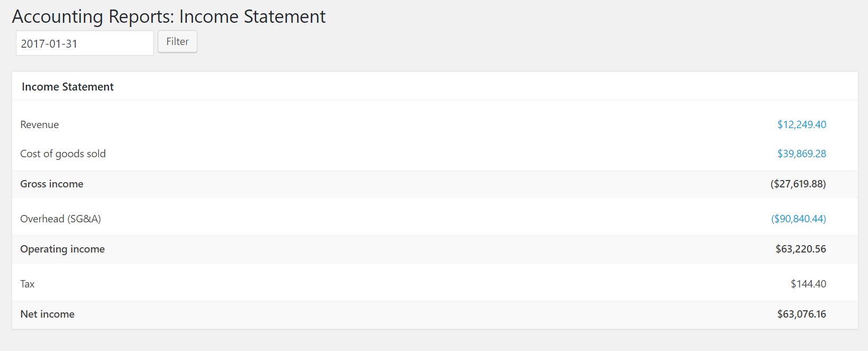The width and height of the screenshot is (868, 351).
Task: Click the word Overhead in the row label
Action: click(x=42, y=219)
